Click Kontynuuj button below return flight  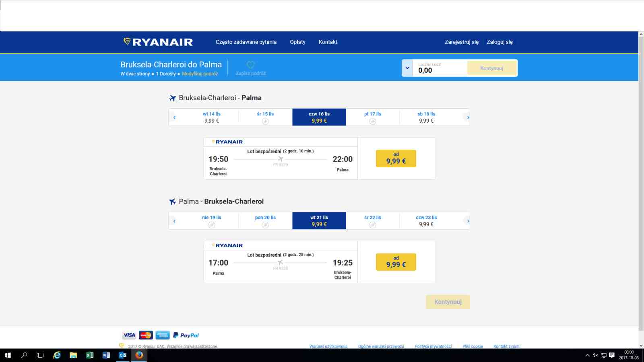tap(448, 302)
